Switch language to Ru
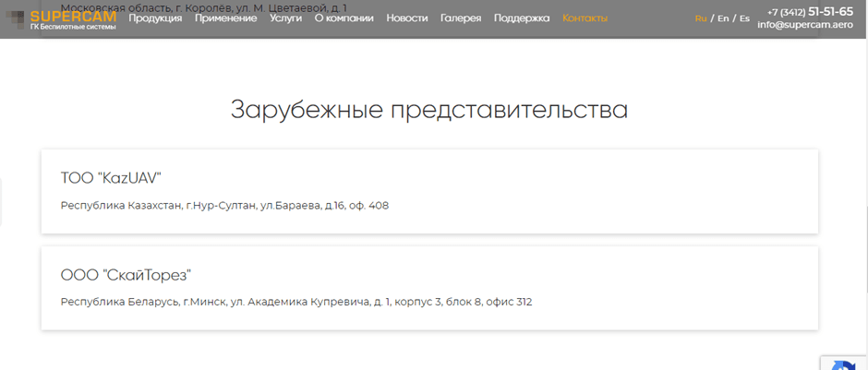This screenshot has width=868, height=370. pyautogui.click(x=701, y=18)
